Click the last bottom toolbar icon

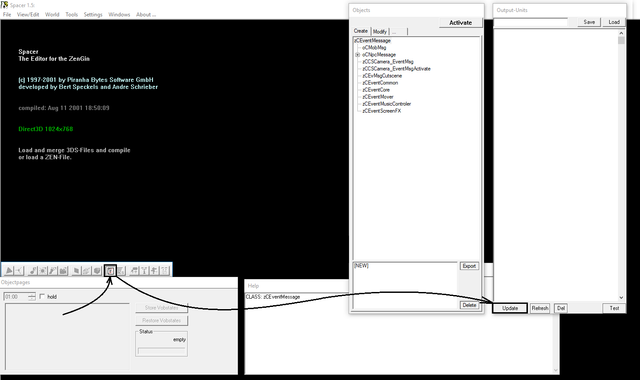(x=164, y=270)
